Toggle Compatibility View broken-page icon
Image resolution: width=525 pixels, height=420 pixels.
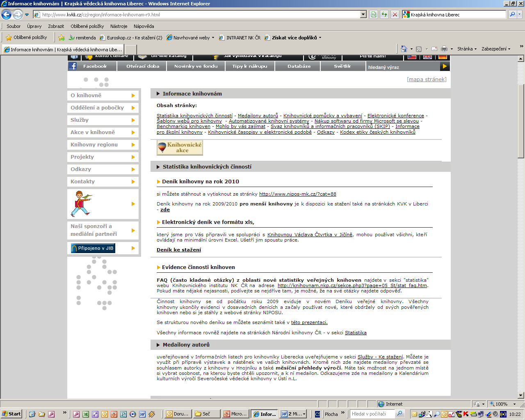point(374,14)
